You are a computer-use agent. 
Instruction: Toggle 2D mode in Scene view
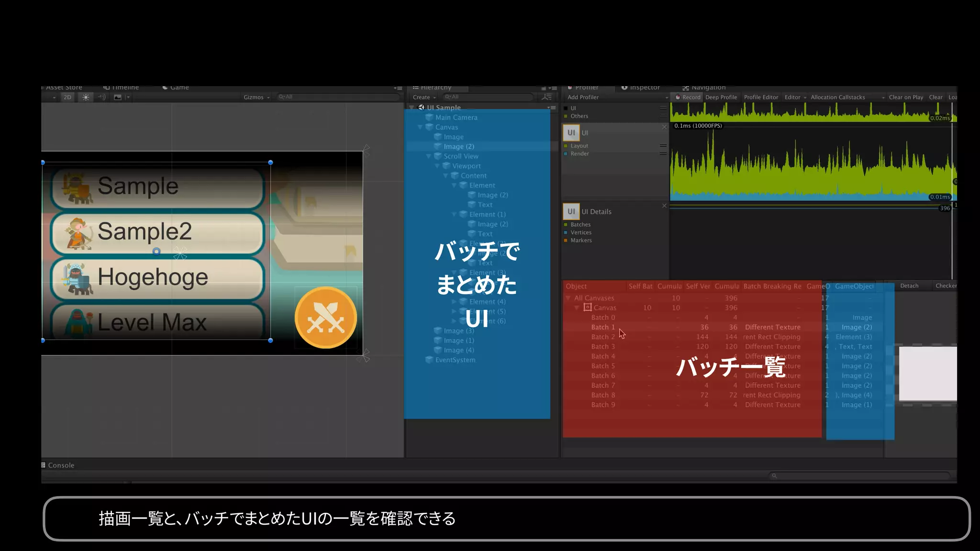coord(67,97)
